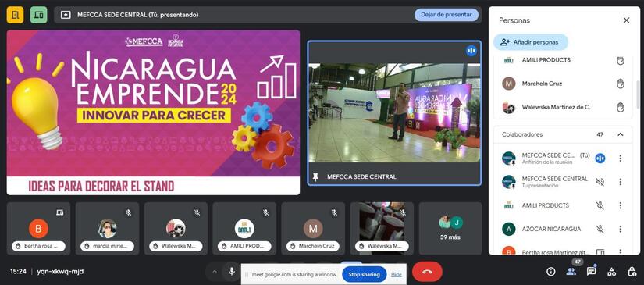The width and height of the screenshot is (644, 285).
Task: Open more options for AZOCAR NICARAGUA
Action: tap(620, 229)
